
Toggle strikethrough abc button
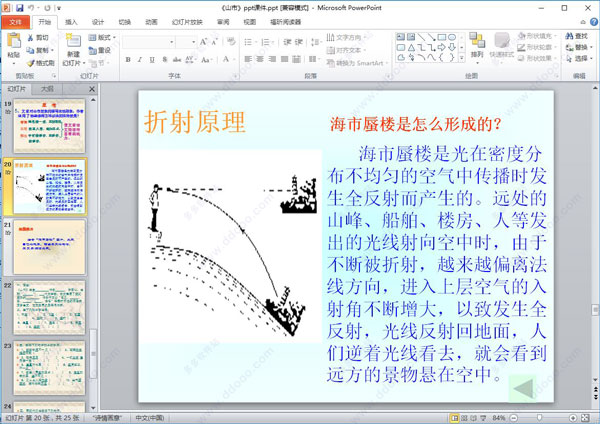[x=177, y=59]
